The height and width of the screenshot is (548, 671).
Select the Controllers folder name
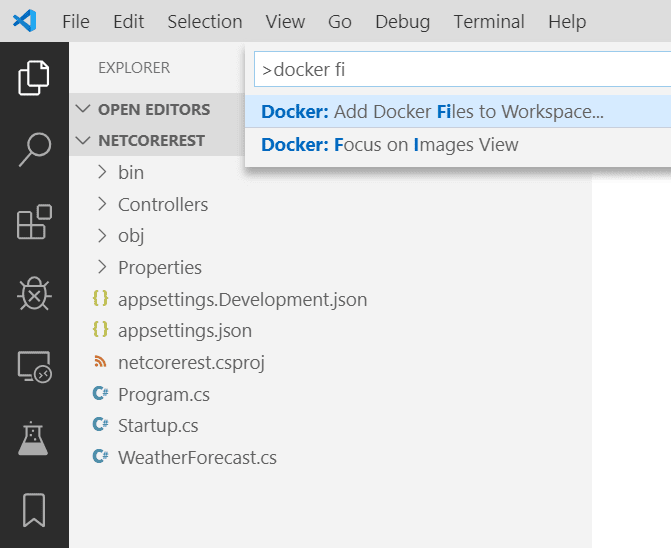click(163, 204)
